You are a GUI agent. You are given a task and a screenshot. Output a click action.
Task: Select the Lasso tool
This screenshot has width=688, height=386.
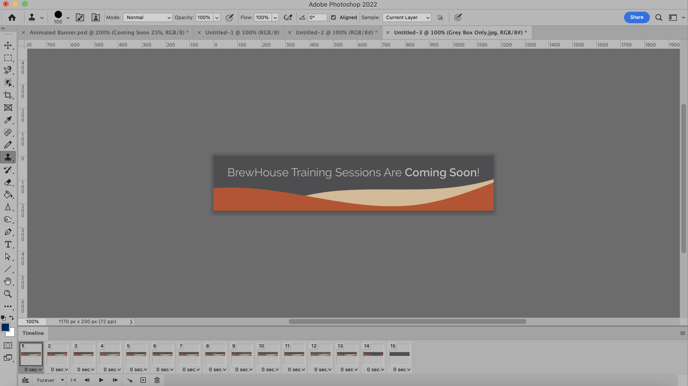pos(8,70)
